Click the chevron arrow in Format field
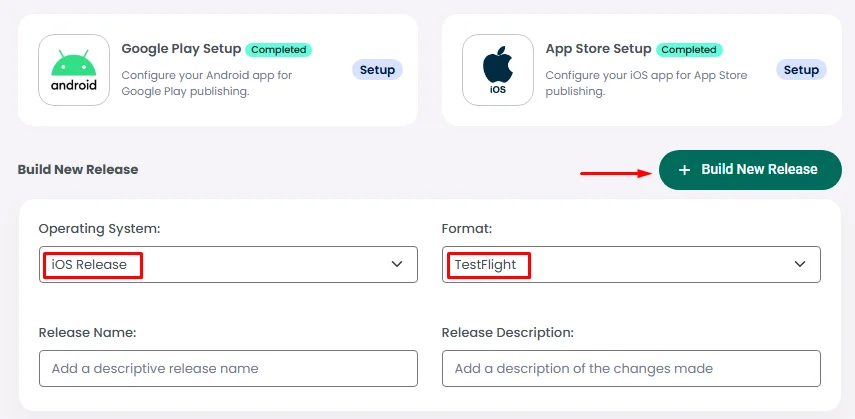Viewport: 855px width, 419px height. 800,264
